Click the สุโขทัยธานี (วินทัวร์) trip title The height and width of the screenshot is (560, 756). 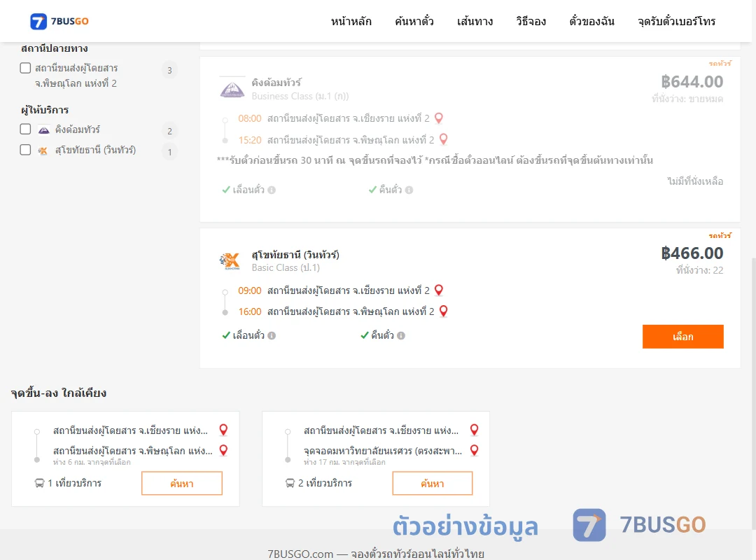(295, 254)
